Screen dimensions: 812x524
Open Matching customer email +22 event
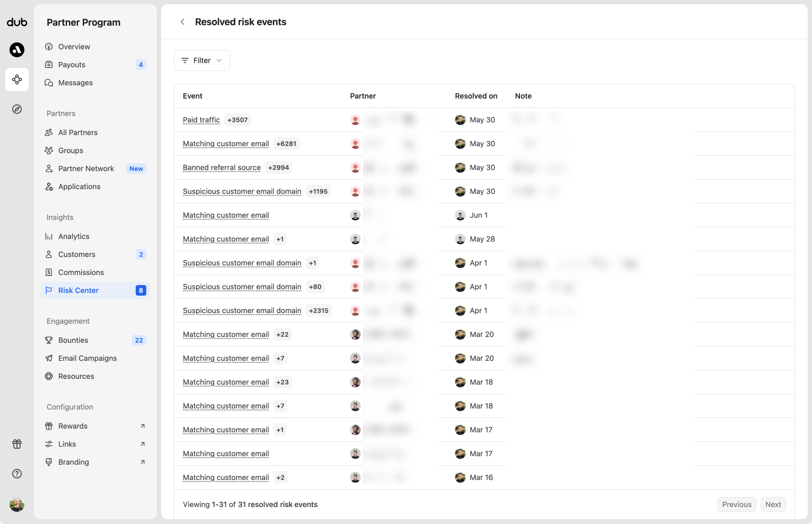point(226,334)
